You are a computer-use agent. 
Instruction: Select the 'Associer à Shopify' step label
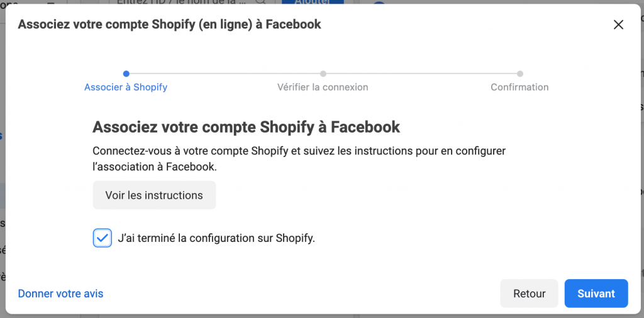tap(126, 87)
